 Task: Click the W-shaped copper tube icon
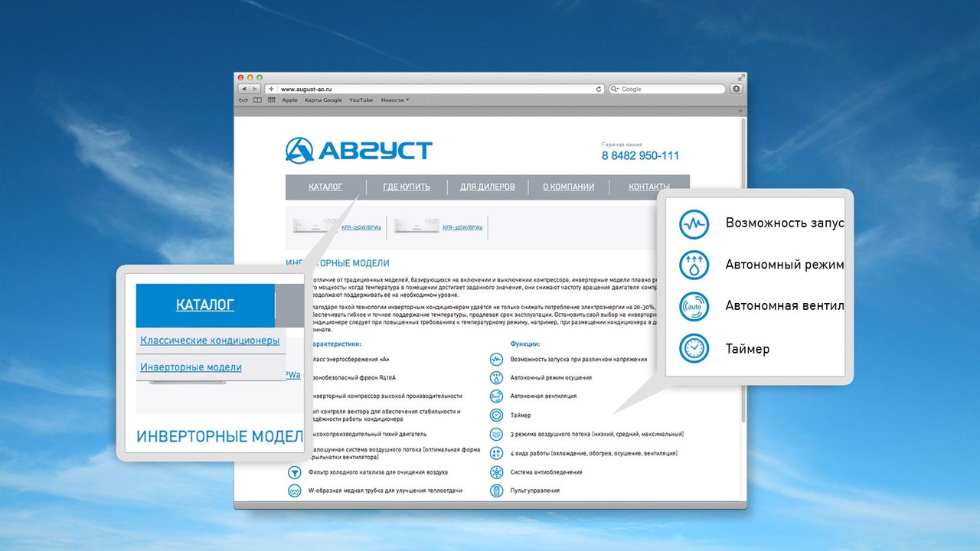[x=293, y=491]
